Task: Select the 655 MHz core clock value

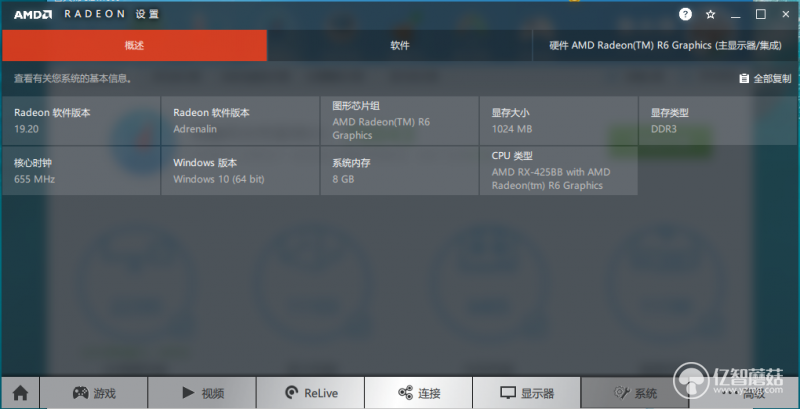Action: pyautogui.click(x=35, y=179)
